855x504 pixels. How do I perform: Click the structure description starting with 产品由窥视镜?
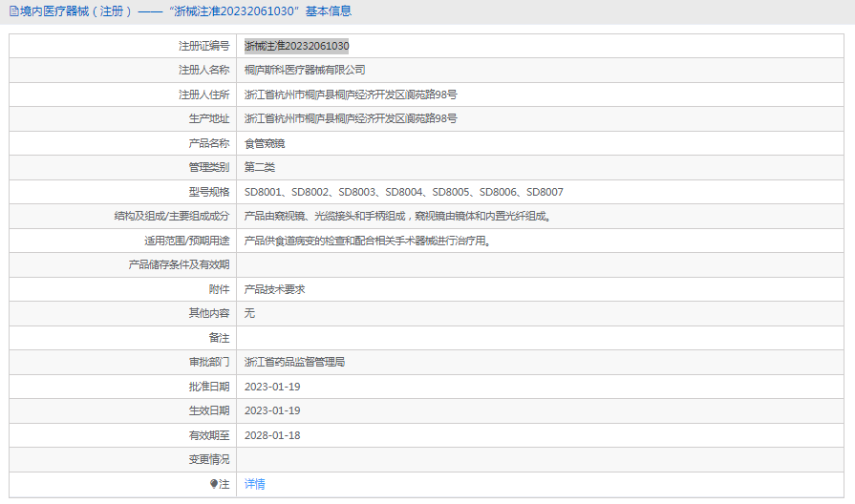tap(398, 216)
